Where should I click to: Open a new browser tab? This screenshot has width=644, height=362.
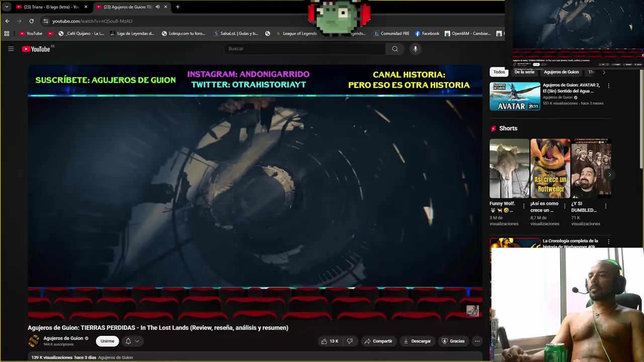[x=178, y=7]
